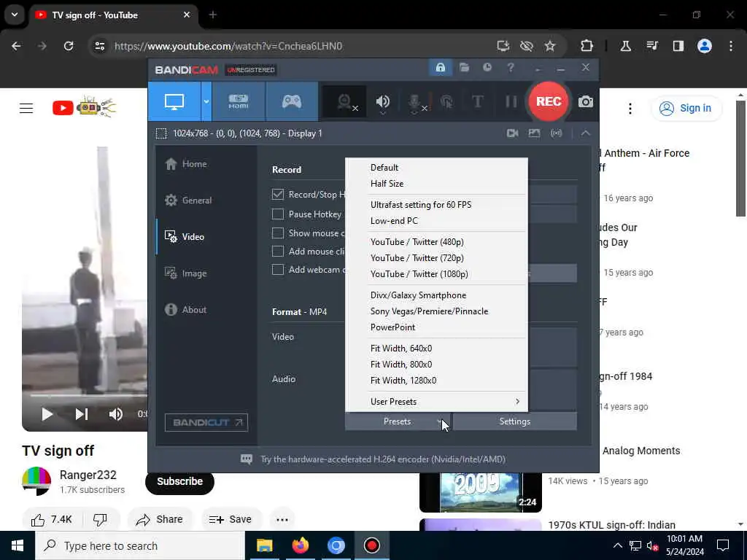Open Bandicam help question mark
The image size is (747, 560).
tap(510, 68)
